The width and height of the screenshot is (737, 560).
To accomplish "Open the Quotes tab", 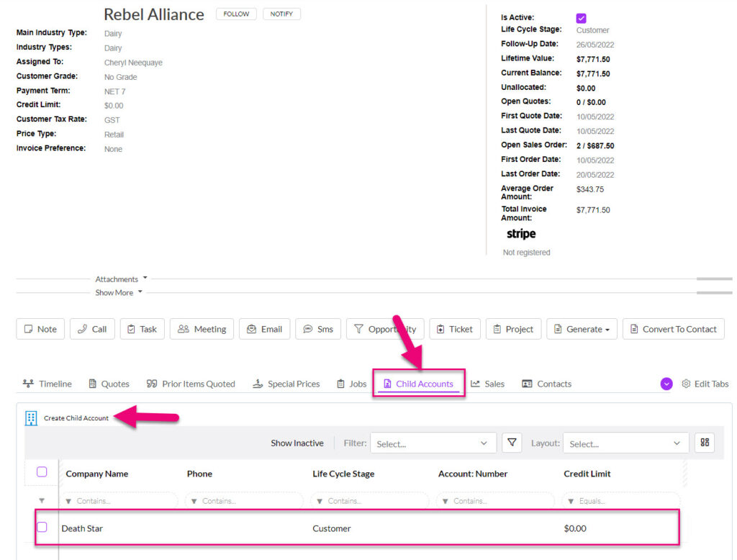I will (x=109, y=384).
